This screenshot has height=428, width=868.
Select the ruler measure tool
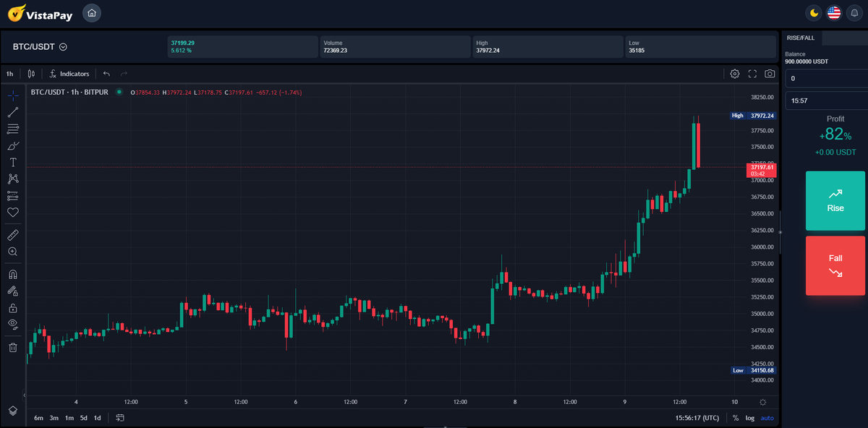pyautogui.click(x=12, y=235)
